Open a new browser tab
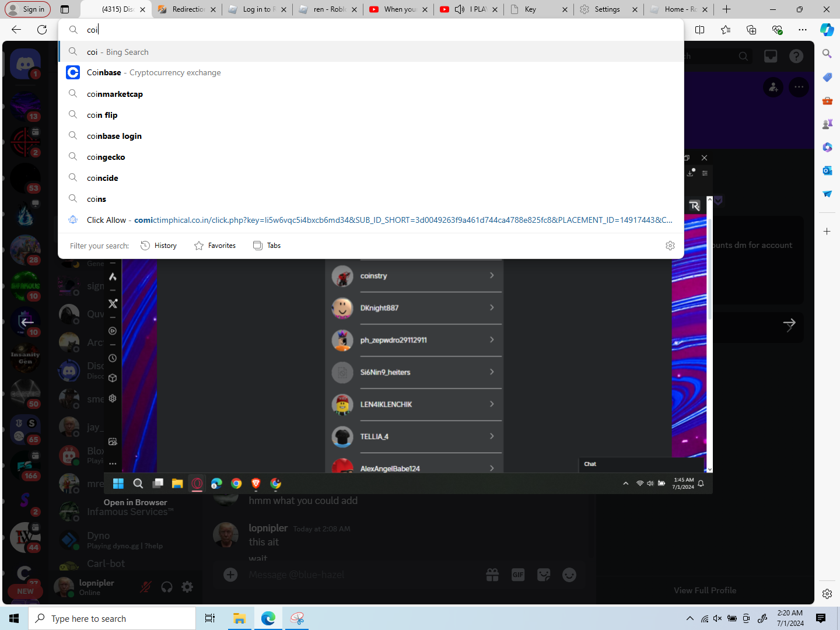Viewport: 840px width, 630px height. coord(726,9)
